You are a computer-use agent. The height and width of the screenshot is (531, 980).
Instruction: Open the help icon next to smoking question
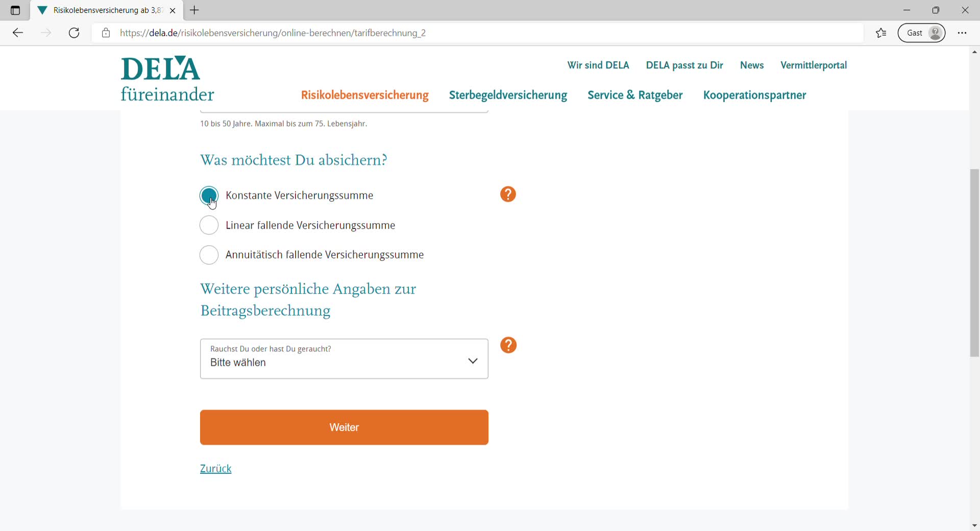tap(508, 346)
